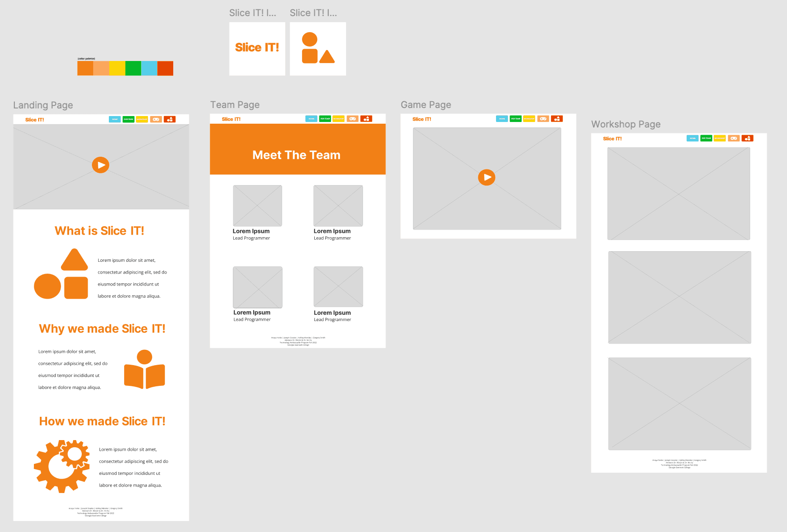Image resolution: width=787 pixels, height=532 pixels.
Task: Click the gamepad icon in Game Page navbar
Action: tap(543, 119)
